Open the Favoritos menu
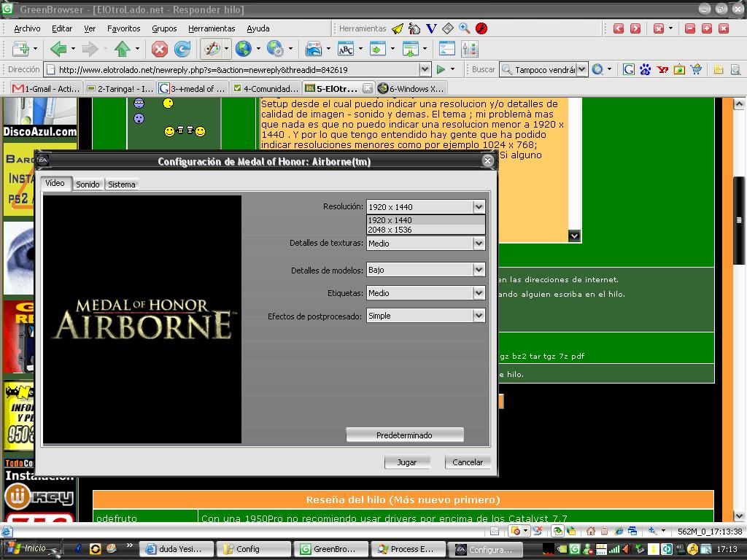Viewport: 747px width, 560px height. [x=123, y=28]
